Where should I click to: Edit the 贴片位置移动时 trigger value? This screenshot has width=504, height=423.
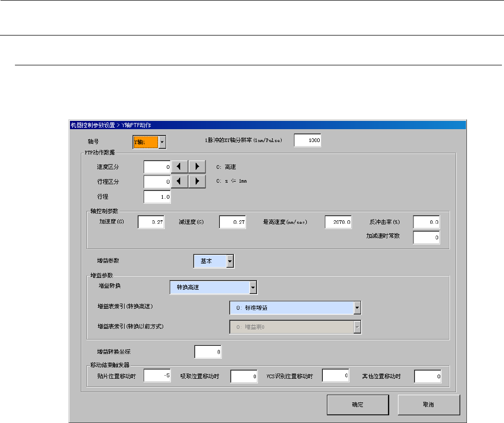(157, 376)
